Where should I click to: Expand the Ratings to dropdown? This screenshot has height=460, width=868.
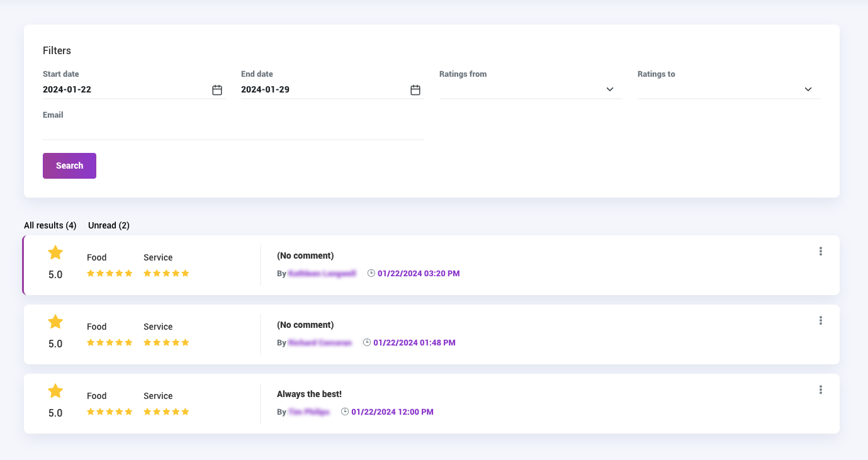(729, 89)
